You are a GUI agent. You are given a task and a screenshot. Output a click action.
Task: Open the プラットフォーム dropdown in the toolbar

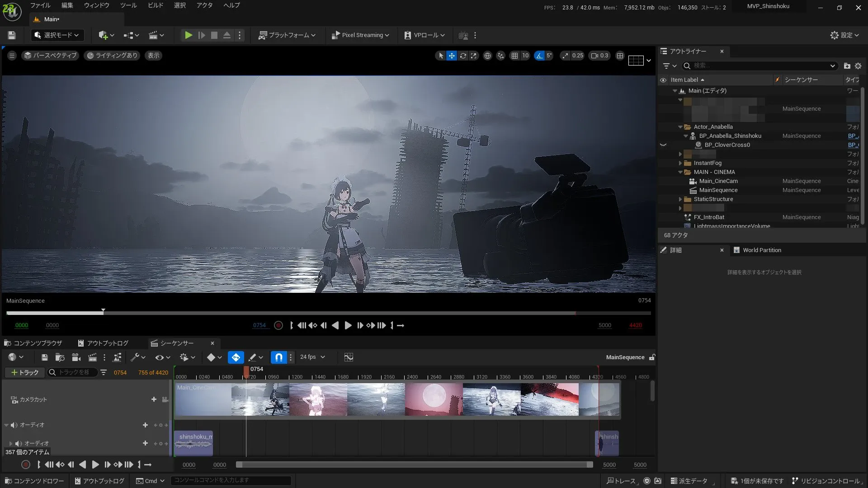pyautogui.click(x=287, y=35)
